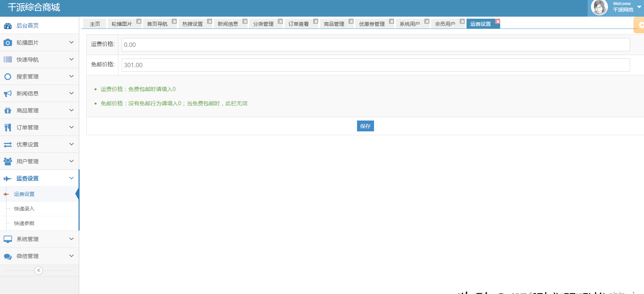The image size is (644, 294).
Task: Switch to the 新闻信息 tab
Action: pos(228,24)
